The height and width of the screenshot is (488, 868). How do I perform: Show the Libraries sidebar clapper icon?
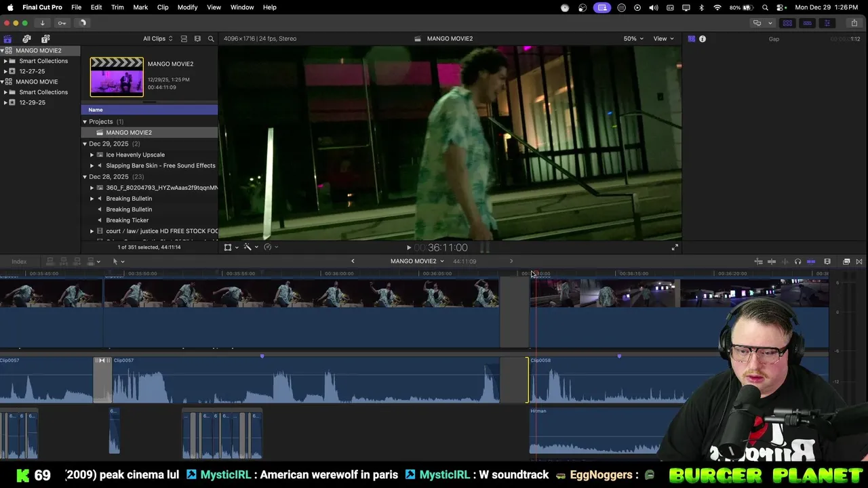tap(7, 39)
